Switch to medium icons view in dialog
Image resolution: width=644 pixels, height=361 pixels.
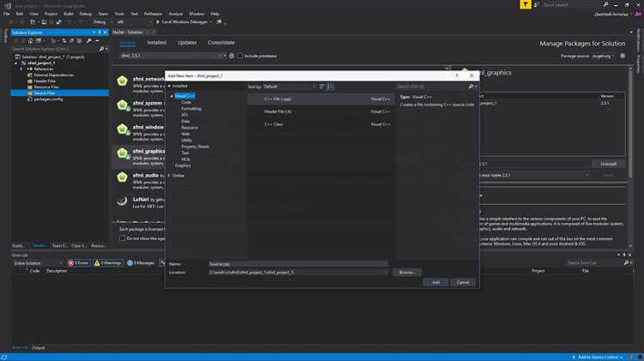click(331, 87)
